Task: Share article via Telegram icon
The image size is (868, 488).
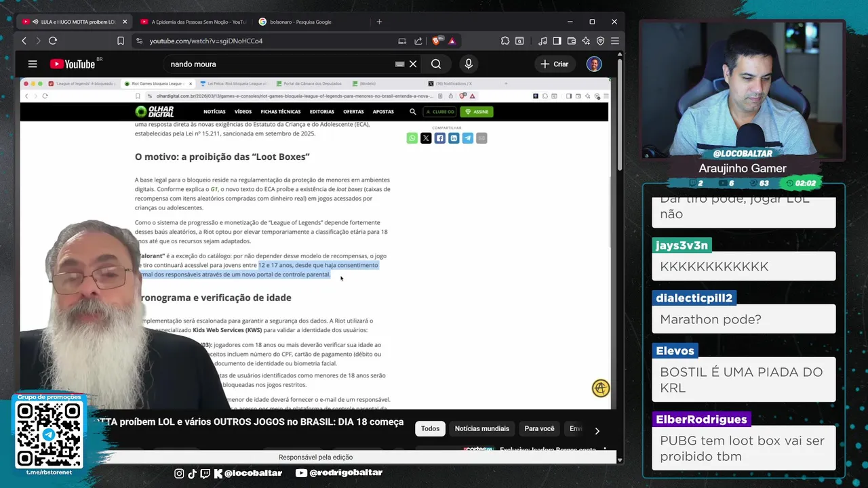Action: coord(467,138)
